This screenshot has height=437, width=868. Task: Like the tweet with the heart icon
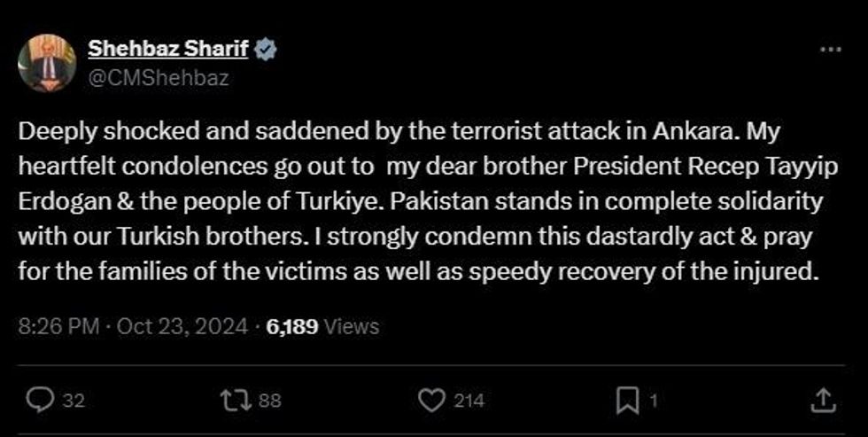[431, 401]
